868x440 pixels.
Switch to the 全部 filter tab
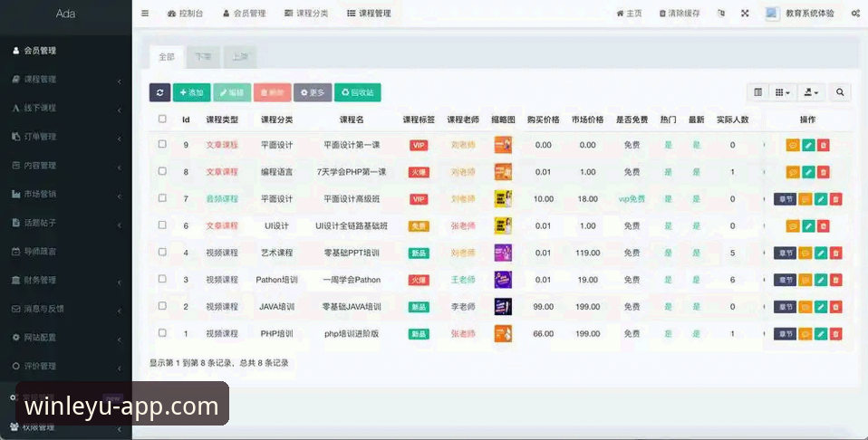(x=167, y=57)
